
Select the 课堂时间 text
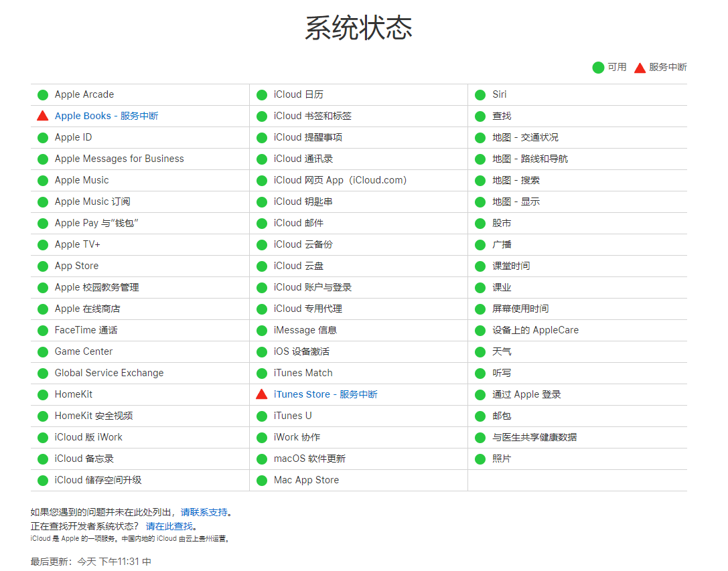(511, 266)
